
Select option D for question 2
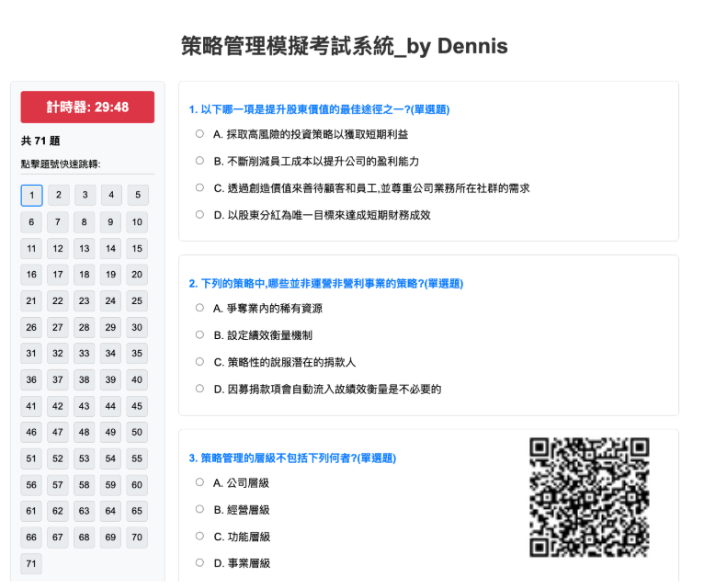click(x=199, y=389)
